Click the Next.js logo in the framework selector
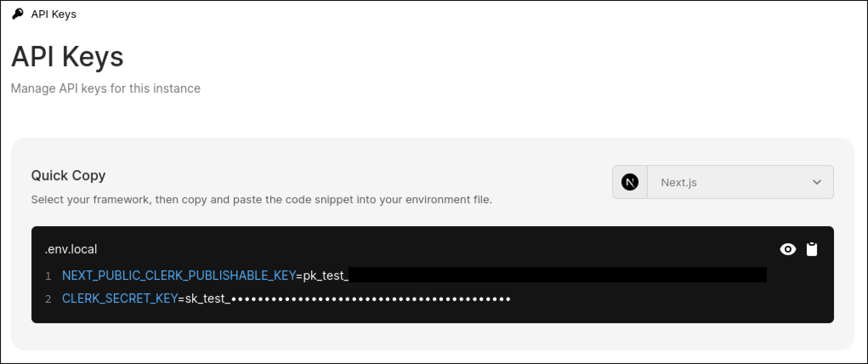Viewport: 868px width, 364px height. [630, 182]
